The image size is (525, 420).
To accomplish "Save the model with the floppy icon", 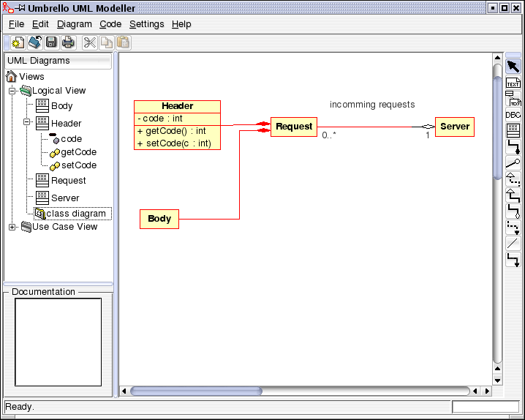I will click(x=51, y=42).
